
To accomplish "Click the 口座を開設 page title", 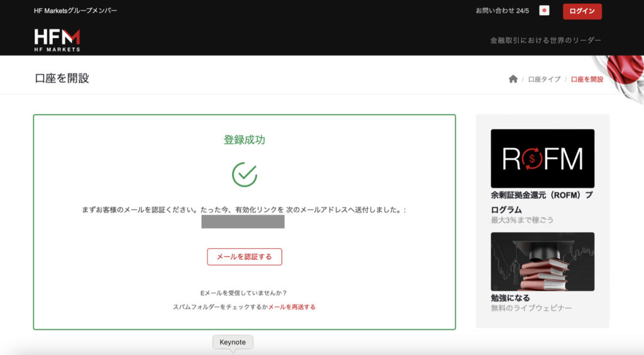I will [62, 79].
